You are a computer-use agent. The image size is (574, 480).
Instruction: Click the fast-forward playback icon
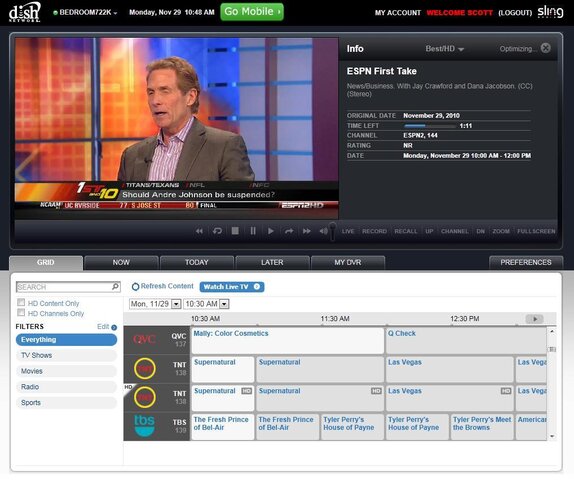(307, 231)
